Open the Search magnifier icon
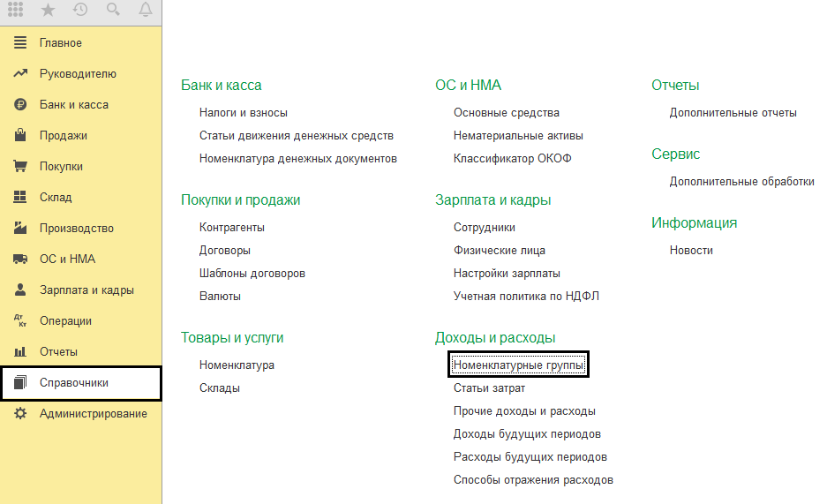 113,10
